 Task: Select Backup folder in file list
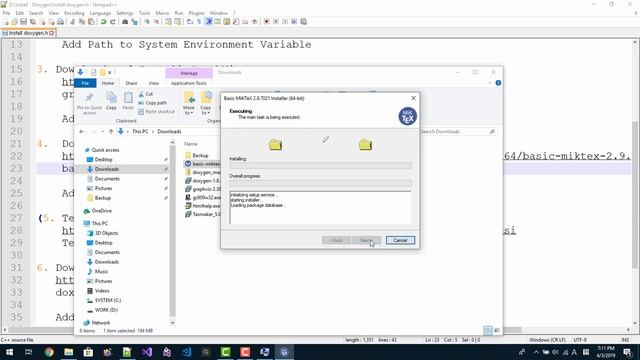[200, 156]
